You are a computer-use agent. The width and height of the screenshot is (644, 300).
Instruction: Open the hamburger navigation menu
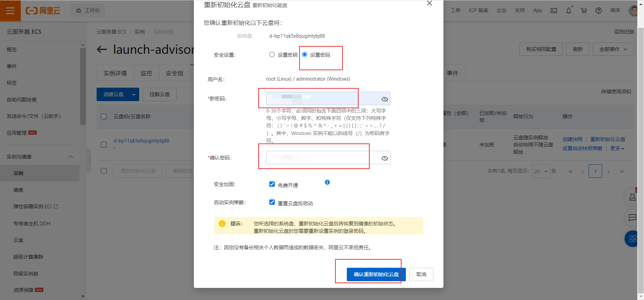(x=10, y=10)
